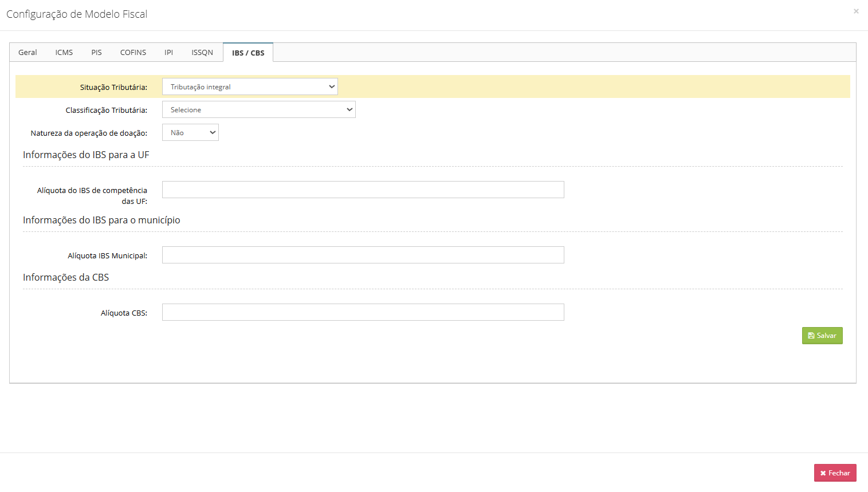The image size is (868, 492).
Task: Click the Alíquota IBS Municipal label
Action: pyautogui.click(x=107, y=256)
